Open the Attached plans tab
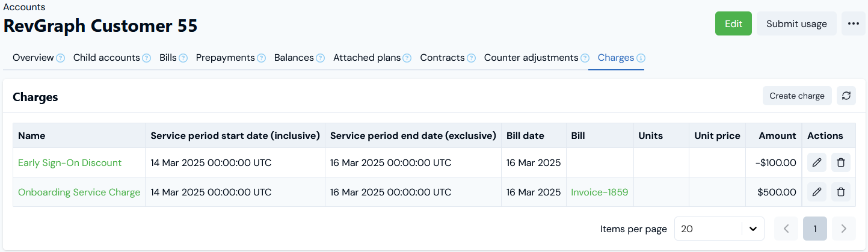 tap(367, 58)
